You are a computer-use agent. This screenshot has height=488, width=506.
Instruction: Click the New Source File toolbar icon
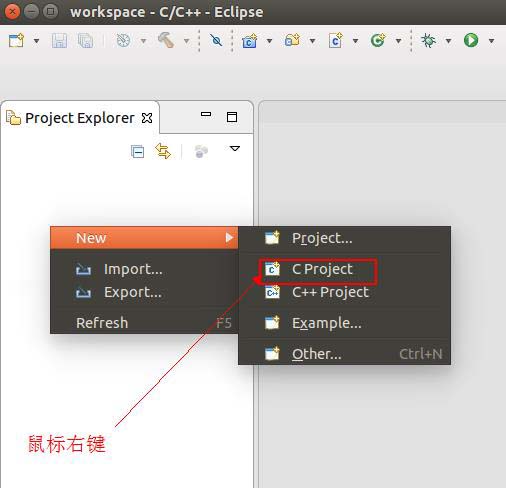coord(335,41)
